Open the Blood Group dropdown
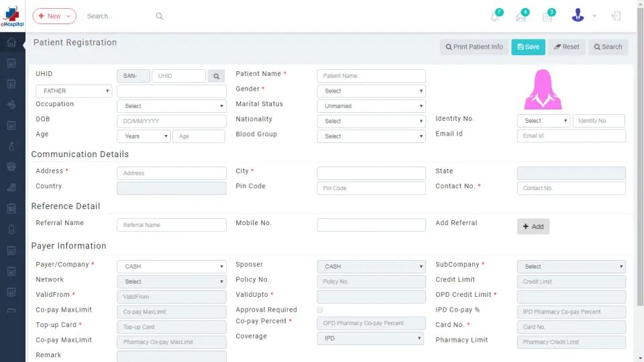The height and width of the screenshot is (362, 644). (x=371, y=136)
